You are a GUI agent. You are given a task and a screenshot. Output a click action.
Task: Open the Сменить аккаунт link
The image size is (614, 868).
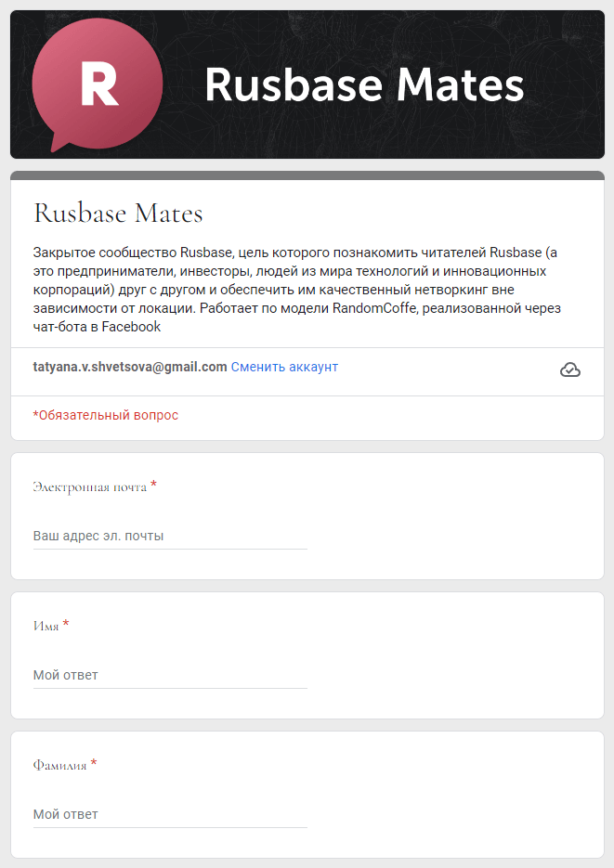pos(284,367)
